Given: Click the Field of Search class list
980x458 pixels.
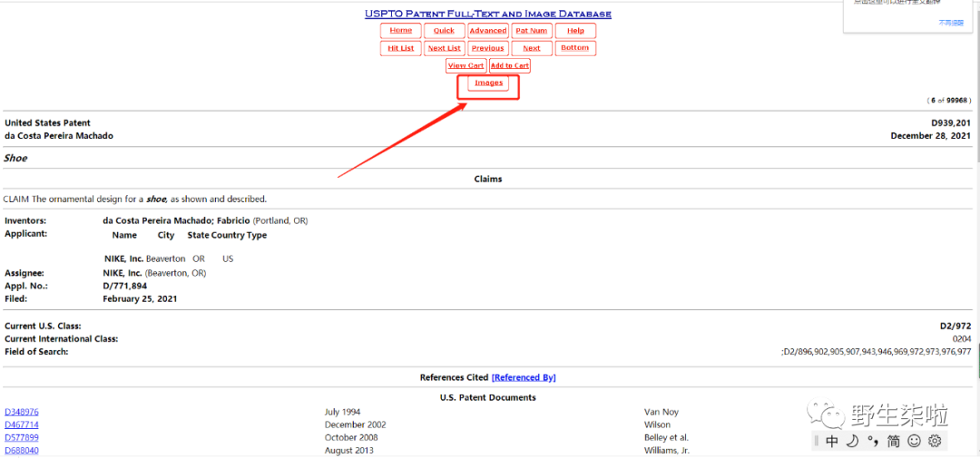Looking at the screenshot, I should tap(877, 352).
